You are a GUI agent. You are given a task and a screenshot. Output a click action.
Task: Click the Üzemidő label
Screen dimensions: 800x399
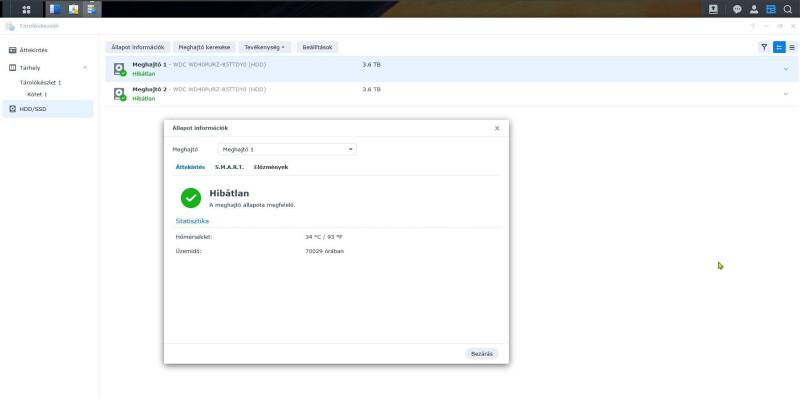click(188, 251)
